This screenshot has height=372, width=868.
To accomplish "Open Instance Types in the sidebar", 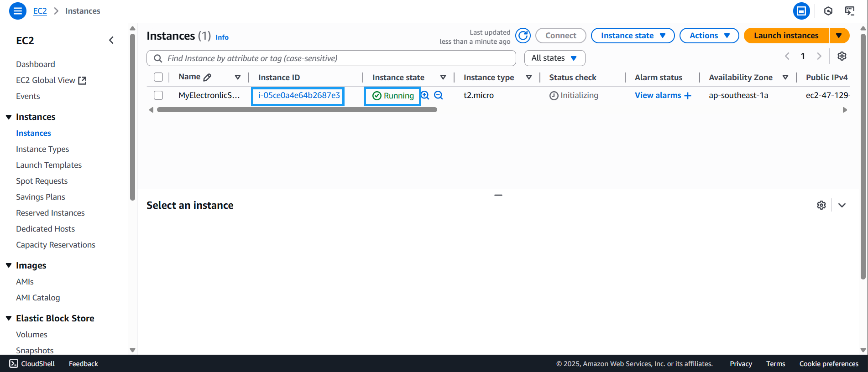I will point(42,149).
